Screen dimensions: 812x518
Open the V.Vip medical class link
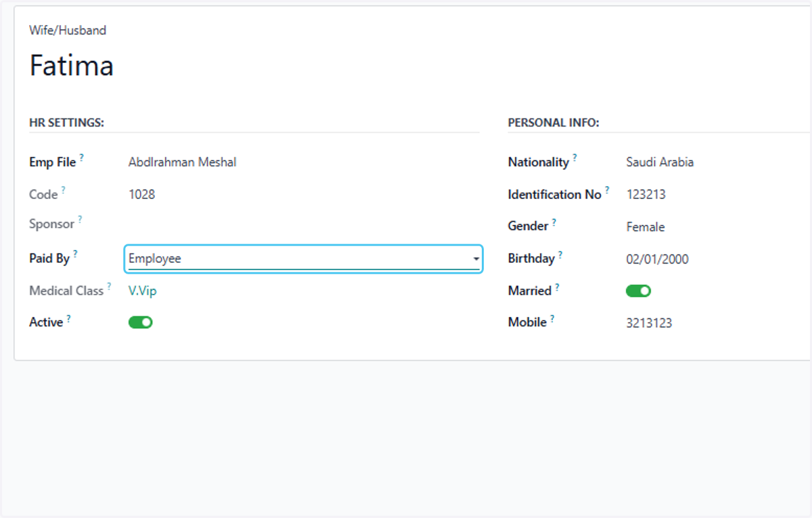point(142,290)
